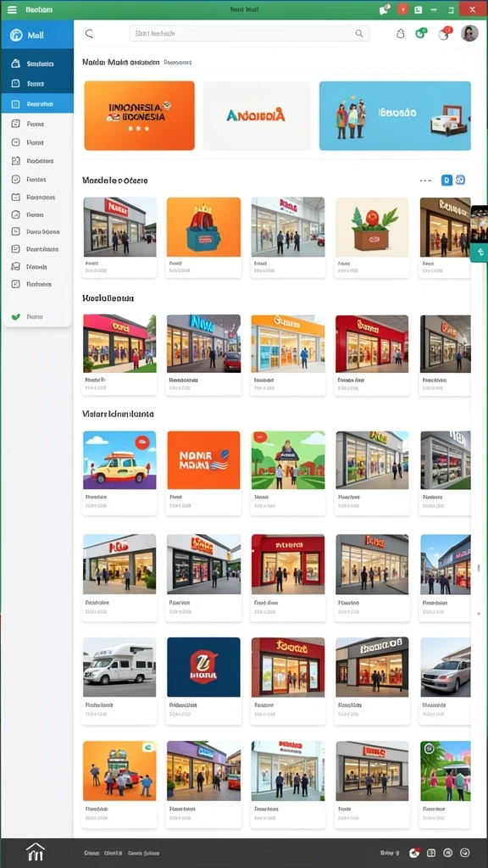Select the highlighted blue sidebar item
Image resolution: width=488 pixels, height=868 pixels.
pyautogui.click(x=37, y=103)
